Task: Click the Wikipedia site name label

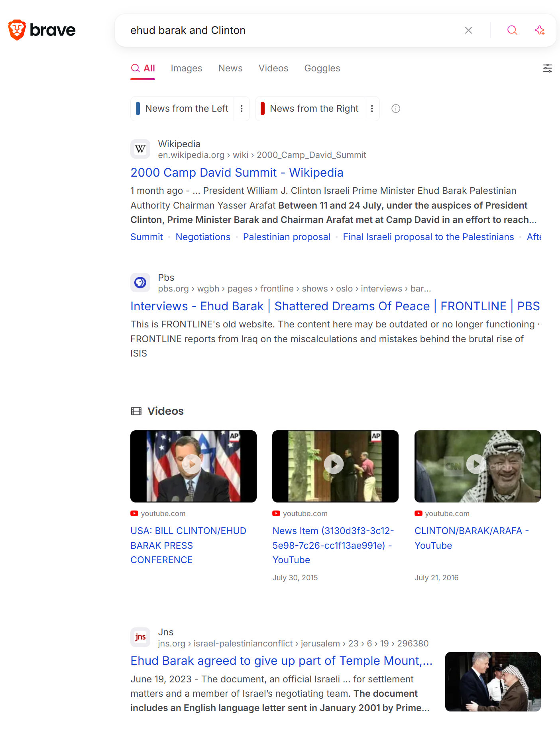Action: (179, 144)
